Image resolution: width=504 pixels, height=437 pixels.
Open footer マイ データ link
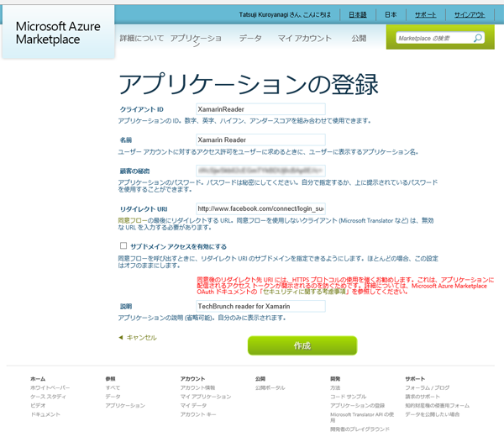click(193, 406)
